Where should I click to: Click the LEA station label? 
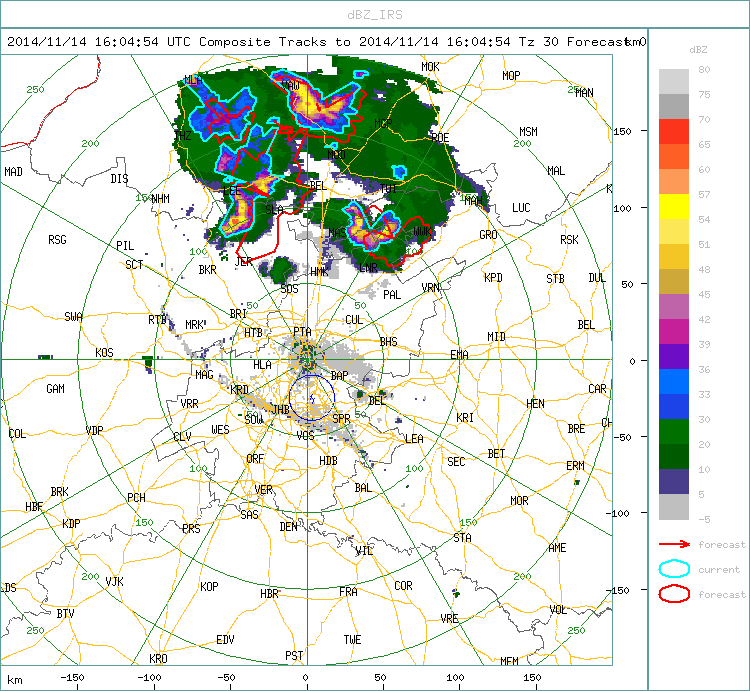(x=414, y=439)
